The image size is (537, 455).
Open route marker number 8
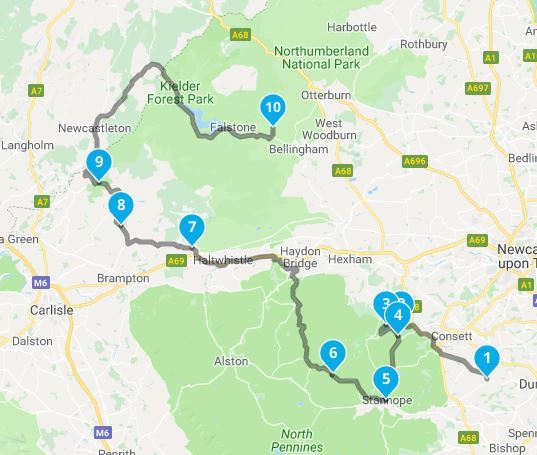pos(121,206)
